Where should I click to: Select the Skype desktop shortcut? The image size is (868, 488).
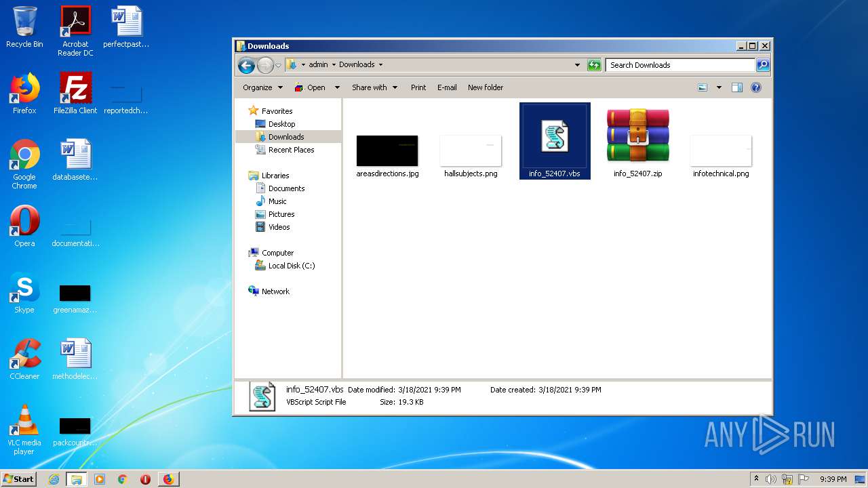pos(24,293)
